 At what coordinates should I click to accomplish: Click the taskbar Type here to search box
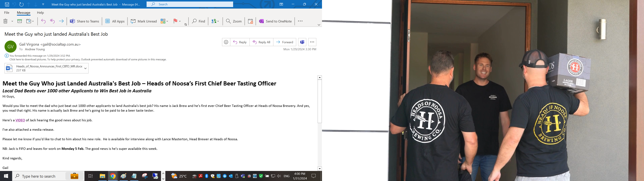(48, 176)
